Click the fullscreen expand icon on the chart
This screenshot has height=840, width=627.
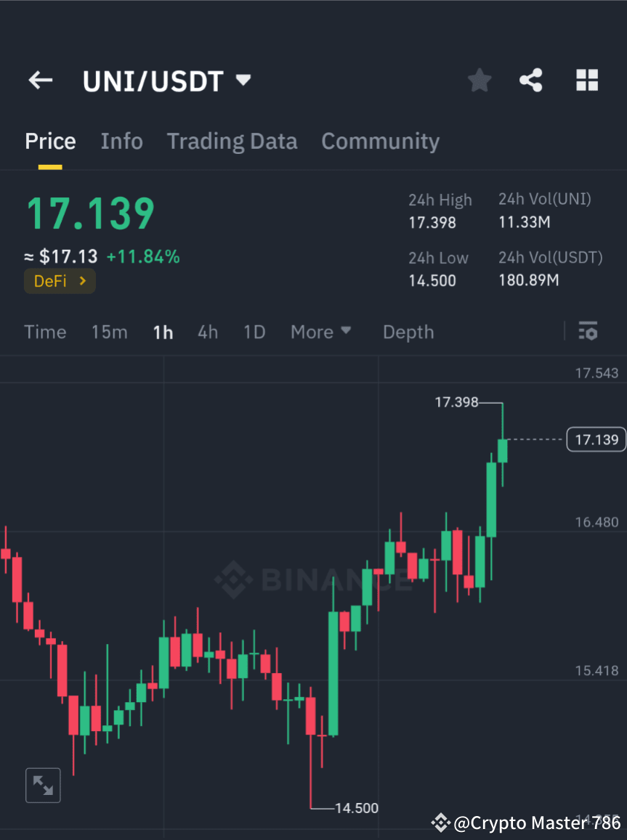(43, 785)
